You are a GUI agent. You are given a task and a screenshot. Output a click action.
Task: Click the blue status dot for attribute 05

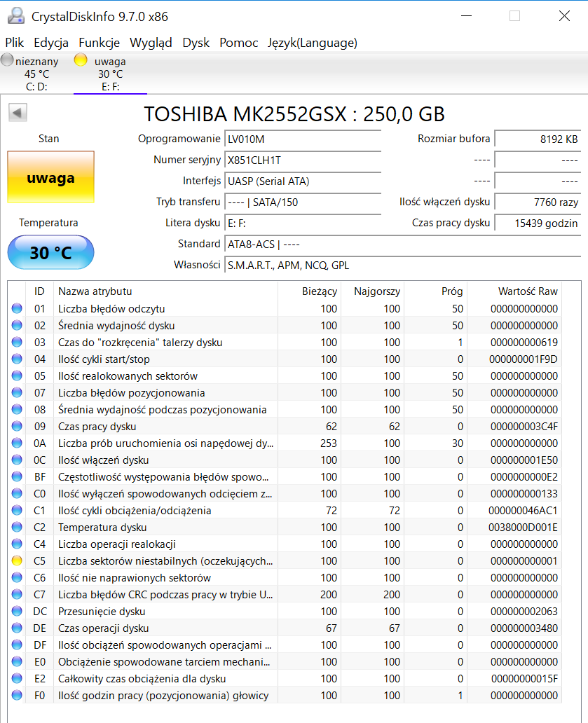tap(17, 376)
